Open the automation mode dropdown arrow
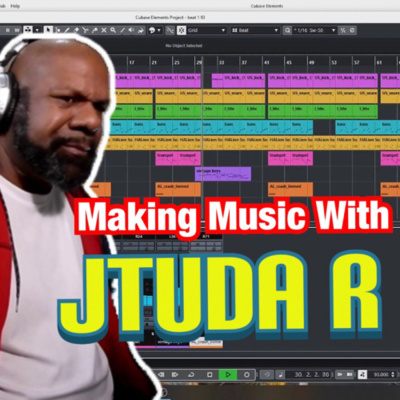This screenshot has height=400, width=400. click(x=37, y=30)
